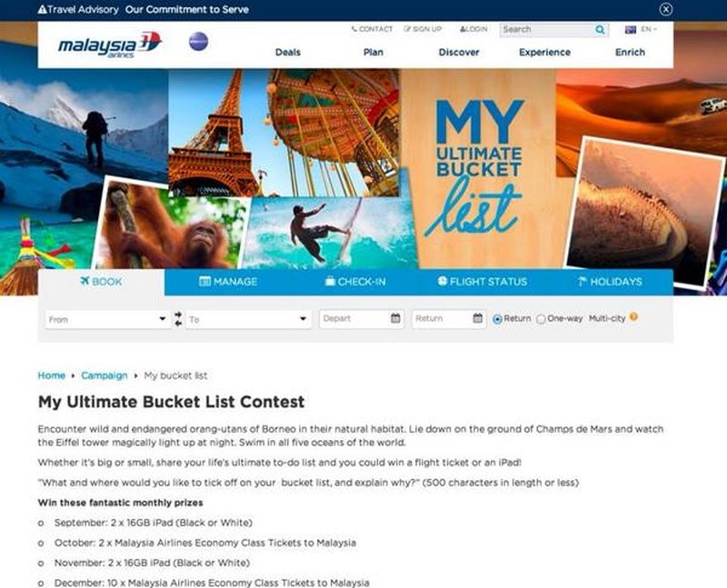Click the Multi-city help question icon
This screenshot has height=588, width=727.
pyautogui.click(x=633, y=317)
